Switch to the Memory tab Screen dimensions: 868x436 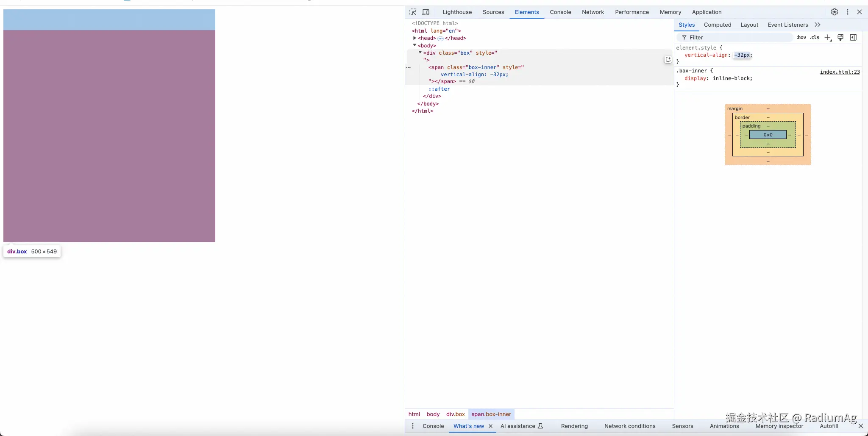670,12
